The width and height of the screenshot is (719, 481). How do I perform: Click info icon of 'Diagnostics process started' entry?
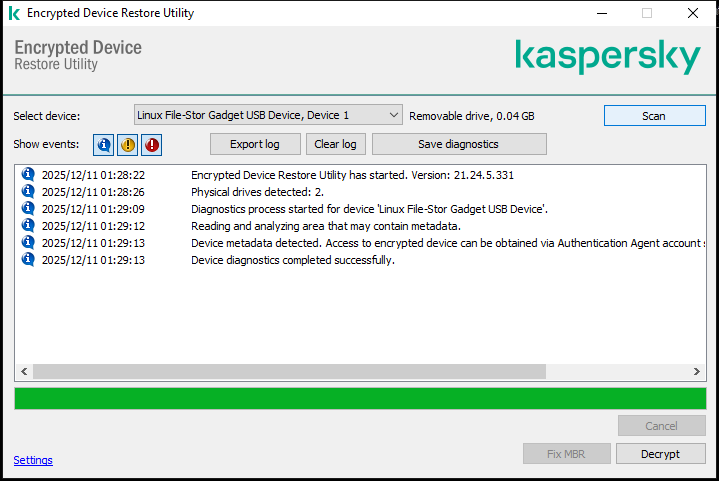click(28, 208)
